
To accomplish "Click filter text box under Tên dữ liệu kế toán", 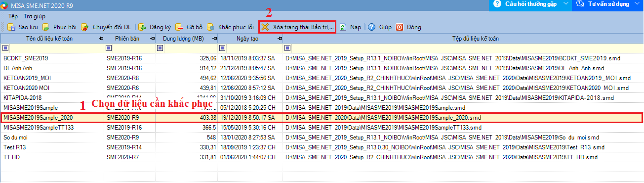I will click(x=56, y=48).
